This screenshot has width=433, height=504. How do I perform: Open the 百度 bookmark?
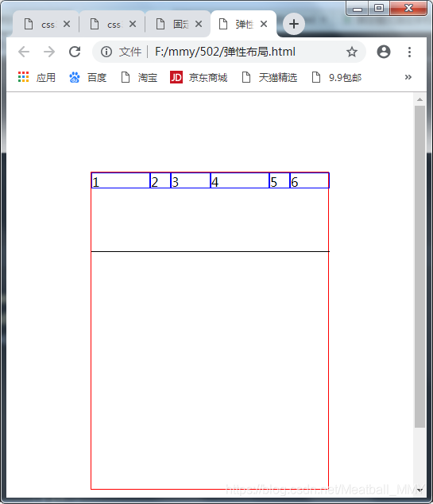click(87, 77)
